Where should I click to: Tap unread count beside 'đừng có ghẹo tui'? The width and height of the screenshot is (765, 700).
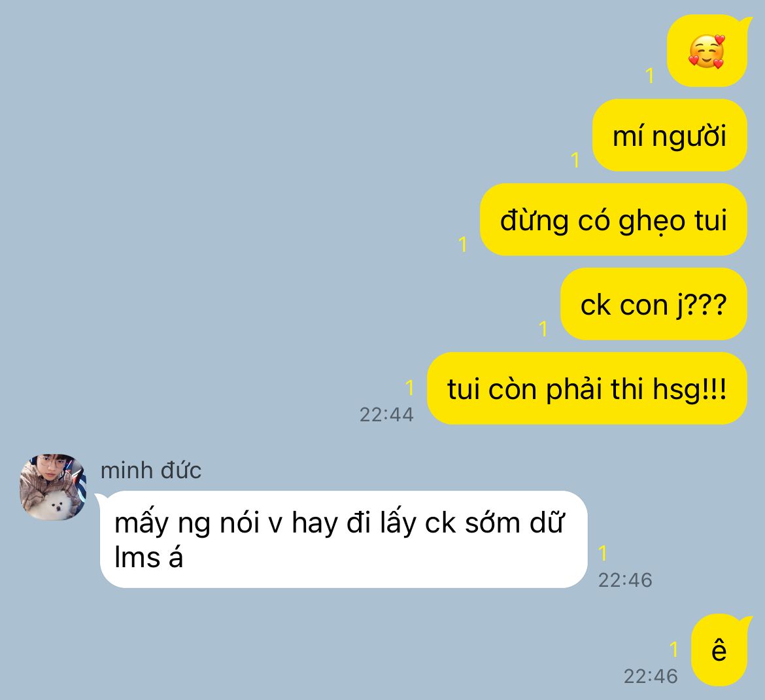(462, 244)
